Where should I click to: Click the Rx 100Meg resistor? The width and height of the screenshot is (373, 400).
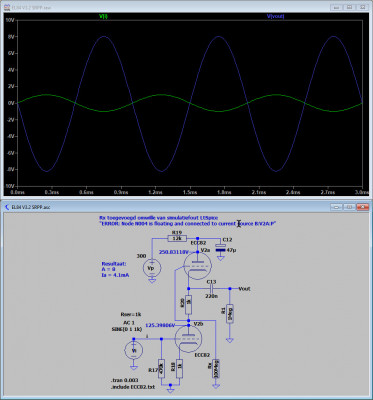pos(216,368)
